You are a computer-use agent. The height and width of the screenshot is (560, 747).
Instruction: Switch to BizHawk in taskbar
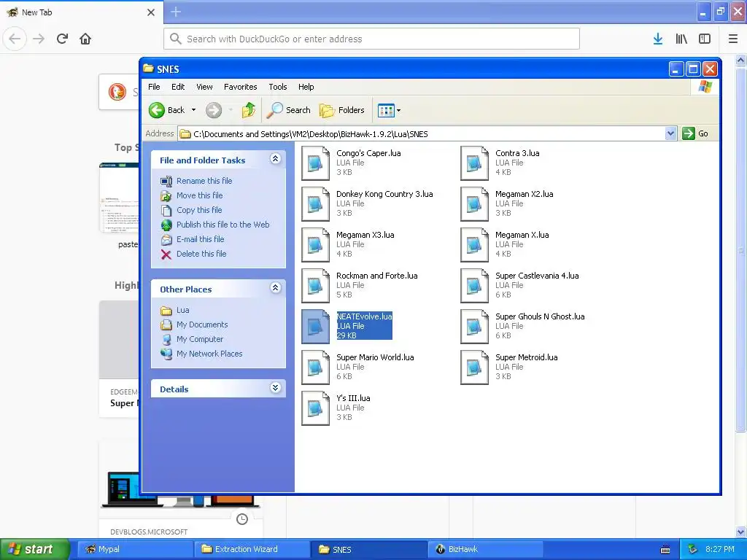pyautogui.click(x=486, y=549)
